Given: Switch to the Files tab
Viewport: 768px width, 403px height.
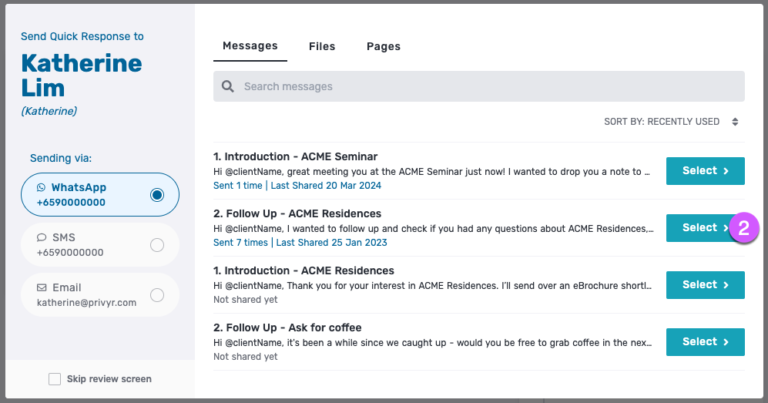Looking at the screenshot, I should pos(322,47).
